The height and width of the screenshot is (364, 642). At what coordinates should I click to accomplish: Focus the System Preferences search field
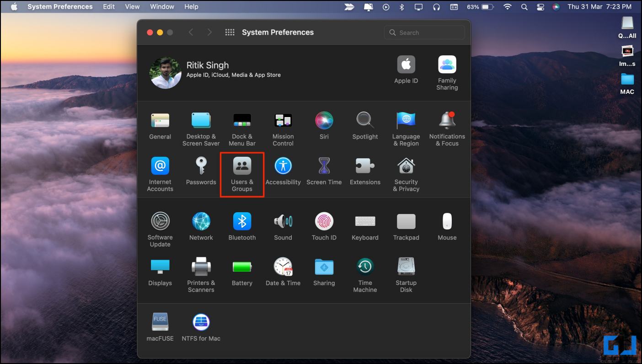coord(424,32)
